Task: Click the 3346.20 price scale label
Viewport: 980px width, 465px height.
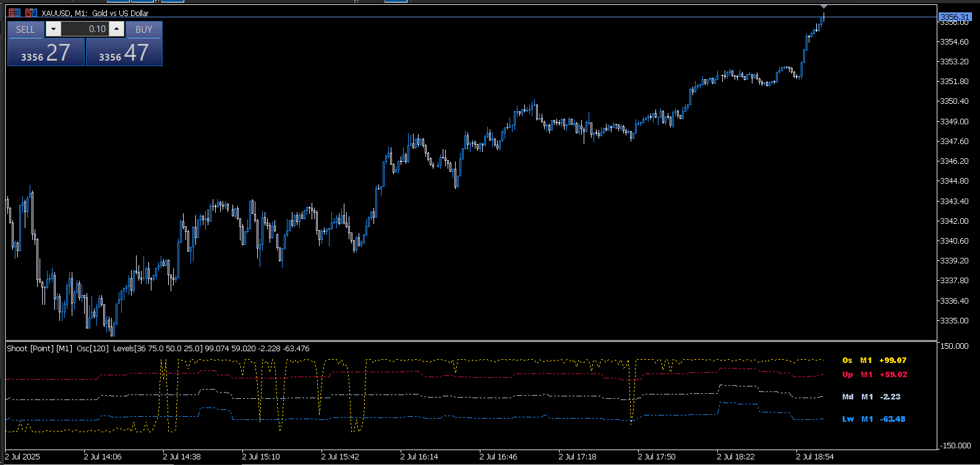Action: click(x=955, y=161)
